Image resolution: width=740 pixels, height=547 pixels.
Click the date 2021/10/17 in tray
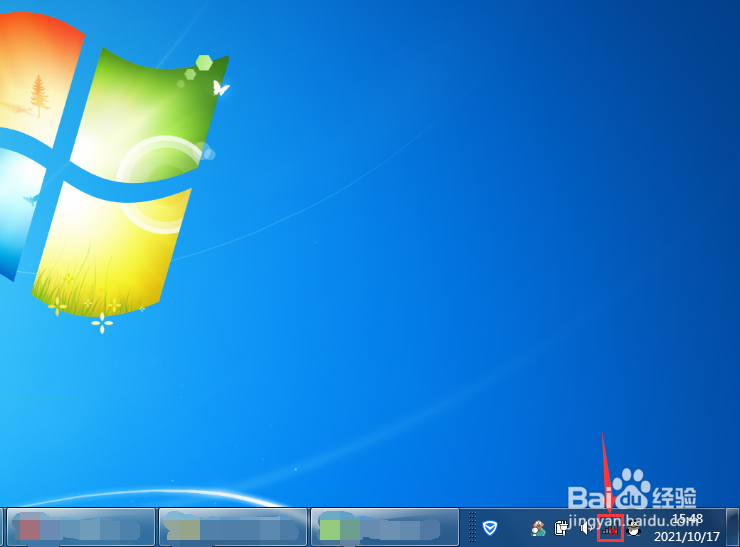tap(687, 537)
